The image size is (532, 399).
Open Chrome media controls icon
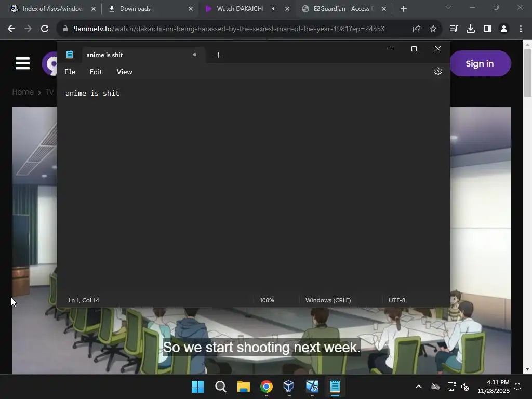tap(454, 29)
